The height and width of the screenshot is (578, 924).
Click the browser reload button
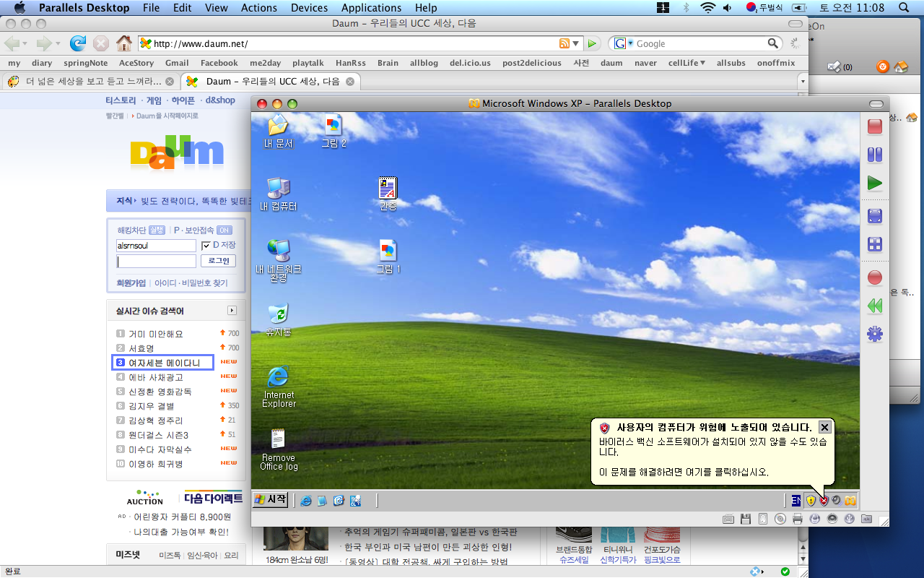click(78, 43)
